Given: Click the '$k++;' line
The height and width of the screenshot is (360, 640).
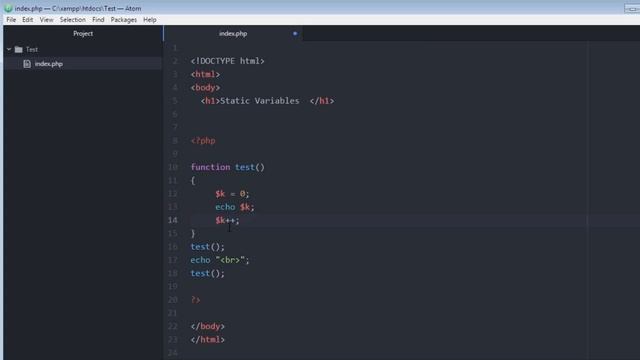Looking at the screenshot, I should click(227, 220).
